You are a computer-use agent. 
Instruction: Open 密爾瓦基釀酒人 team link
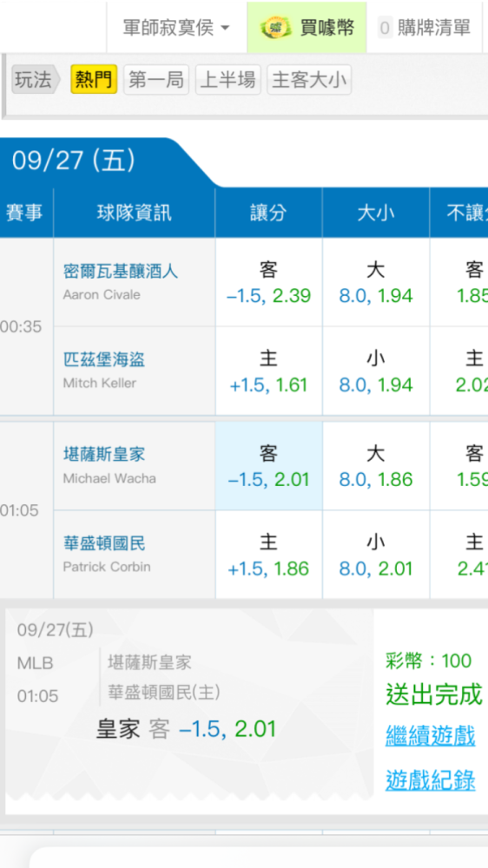pos(121,272)
